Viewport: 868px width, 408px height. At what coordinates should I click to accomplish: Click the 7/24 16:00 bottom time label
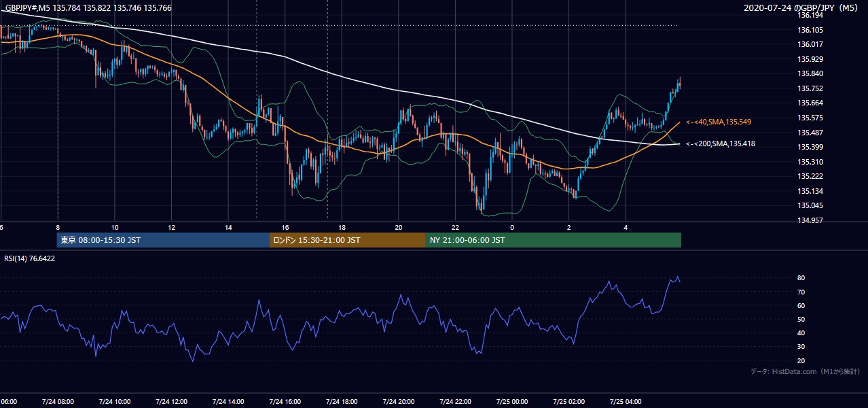285,401
